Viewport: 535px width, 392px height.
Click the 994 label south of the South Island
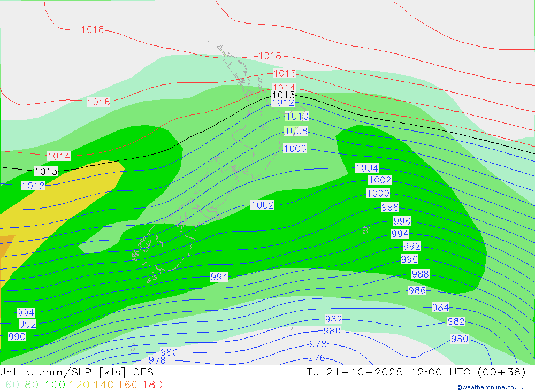pyautogui.click(x=219, y=277)
